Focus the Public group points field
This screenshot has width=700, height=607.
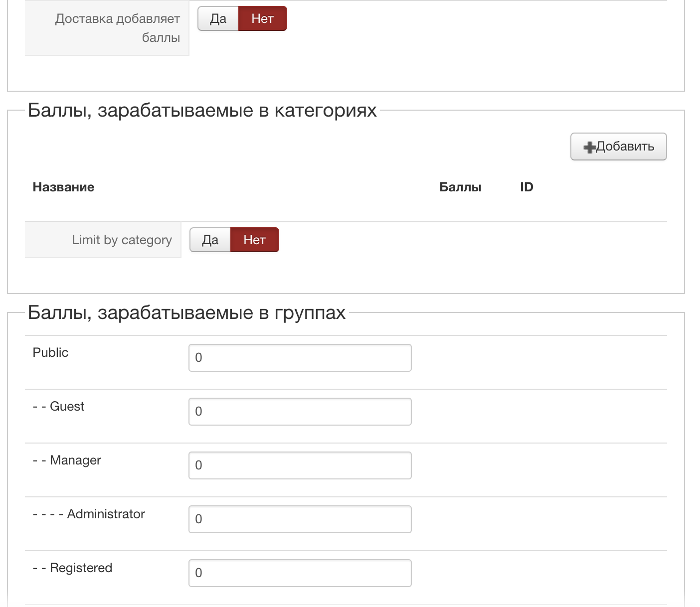pos(300,358)
